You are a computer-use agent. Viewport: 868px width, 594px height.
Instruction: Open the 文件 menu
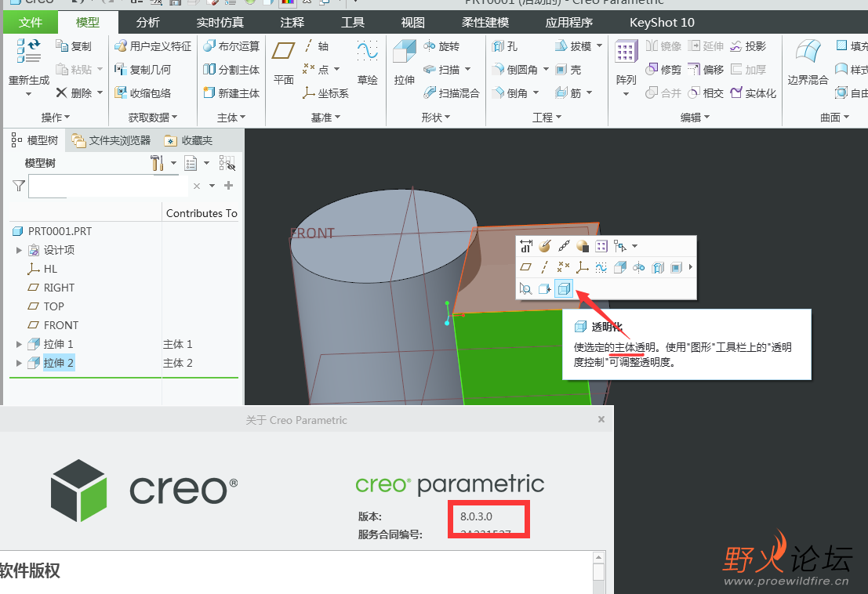pos(31,22)
